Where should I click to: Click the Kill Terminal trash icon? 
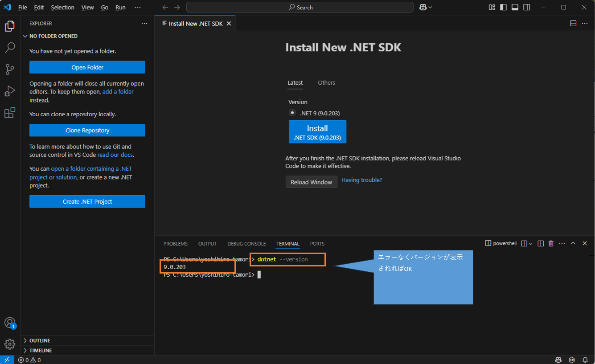point(551,243)
